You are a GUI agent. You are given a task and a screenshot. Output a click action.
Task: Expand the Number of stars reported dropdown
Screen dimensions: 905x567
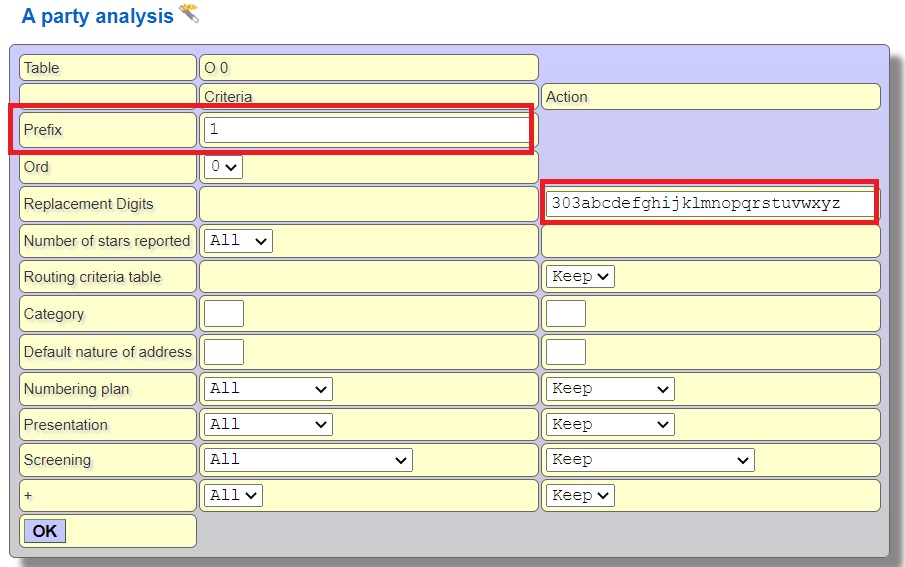(x=238, y=241)
